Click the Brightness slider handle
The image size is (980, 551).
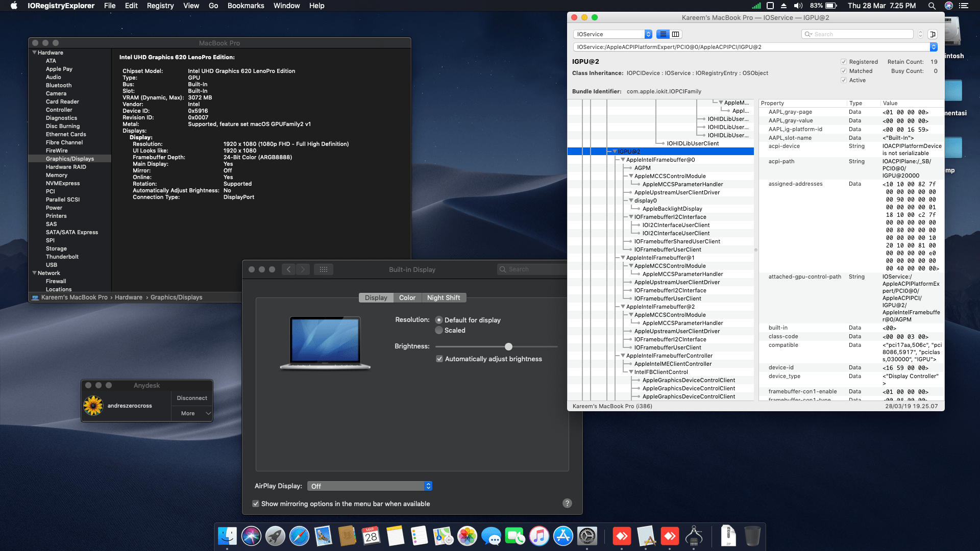[x=508, y=347]
